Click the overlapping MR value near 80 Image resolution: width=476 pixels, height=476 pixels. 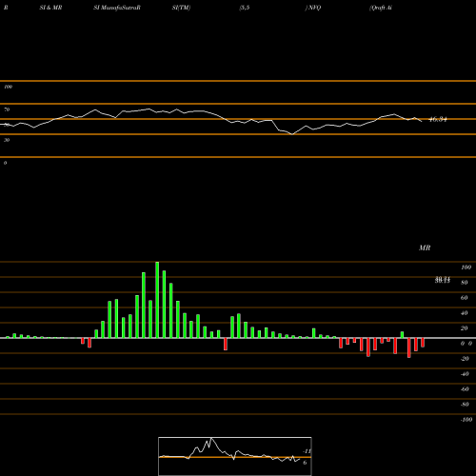coord(443,280)
